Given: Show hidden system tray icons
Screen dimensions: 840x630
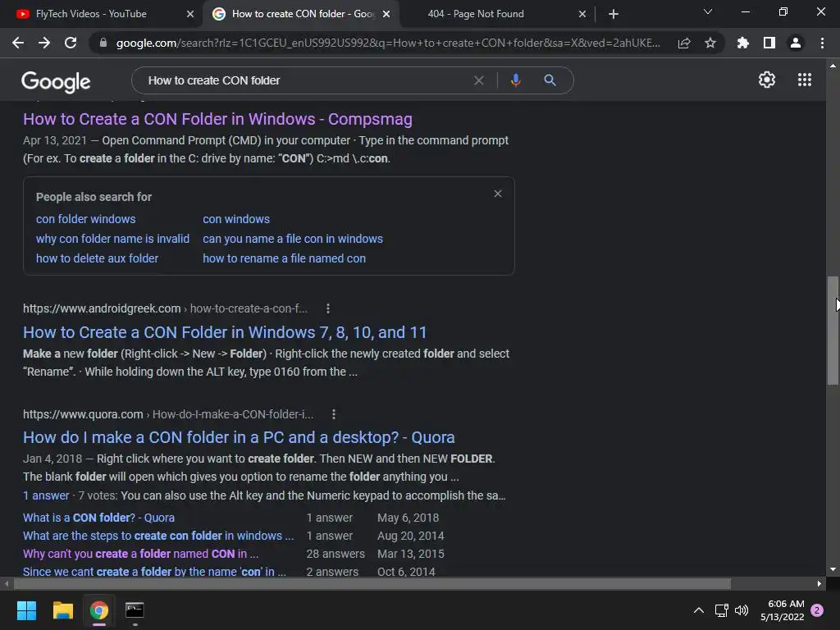Looking at the screenshot, I should pos(699,610).
